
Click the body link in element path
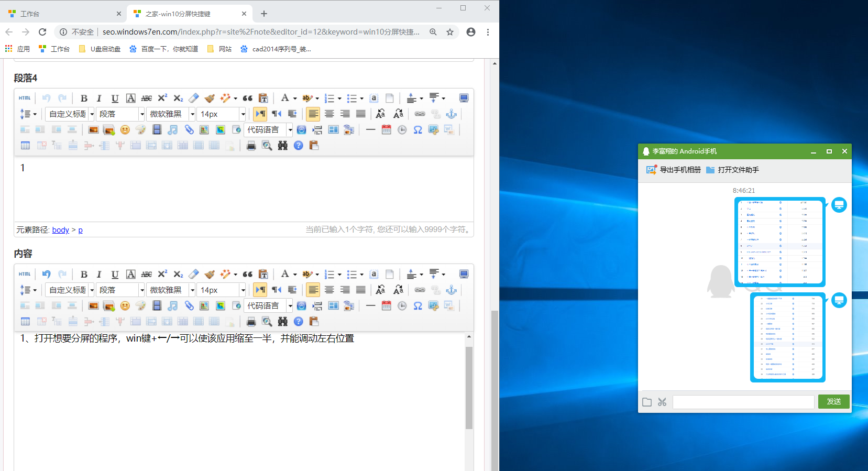coord(60,230)
